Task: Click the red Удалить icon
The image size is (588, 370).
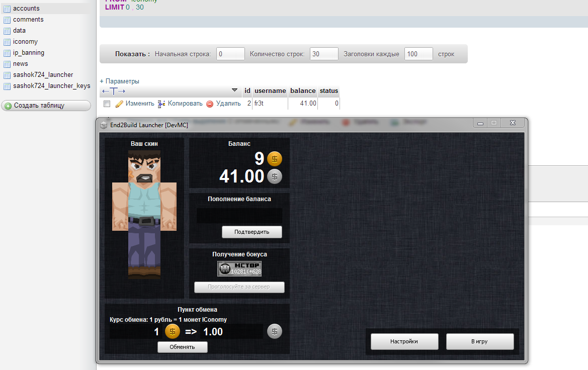Action: pyautogui.click(x=210, y=104)
